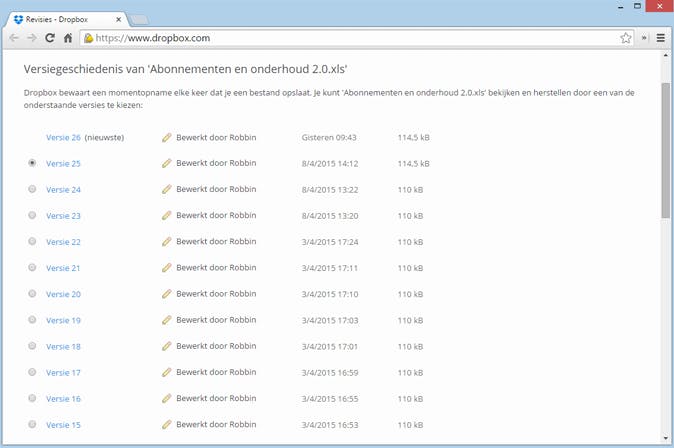Image resolution: width=674 pixels, height=448 pixels.
Task: Open the Versie 16 link
Action: click(x=63, y=399)
